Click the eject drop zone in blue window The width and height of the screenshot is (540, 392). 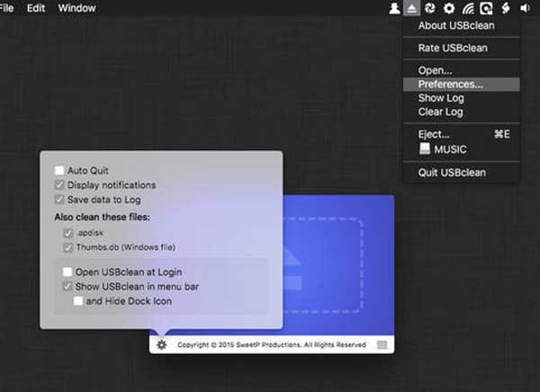pyautogui.click(x=323, y=265)
